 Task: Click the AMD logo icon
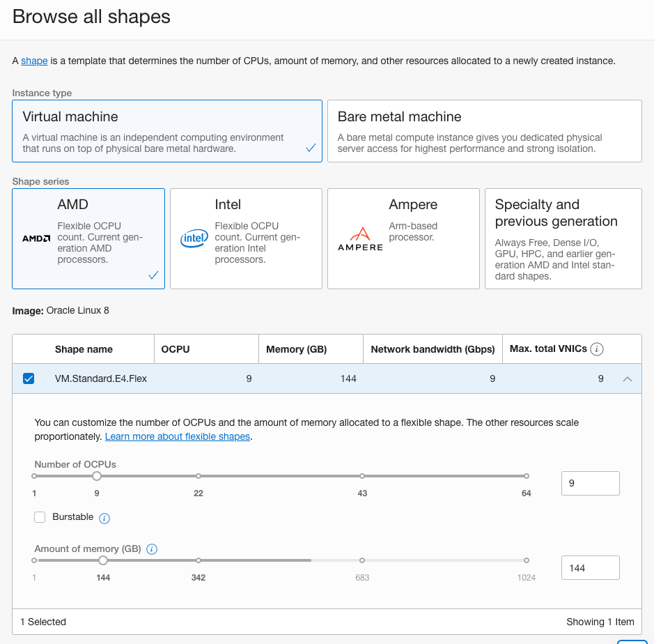coord(36,238)
